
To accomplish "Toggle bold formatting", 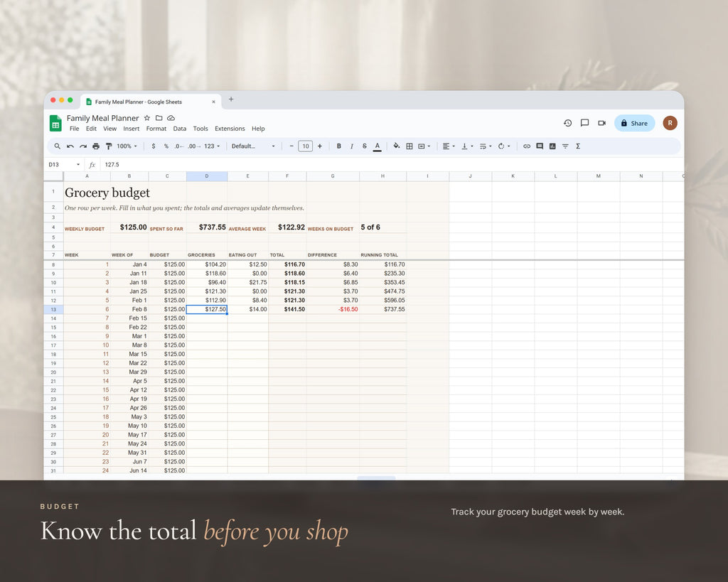I will coord(339,146).
